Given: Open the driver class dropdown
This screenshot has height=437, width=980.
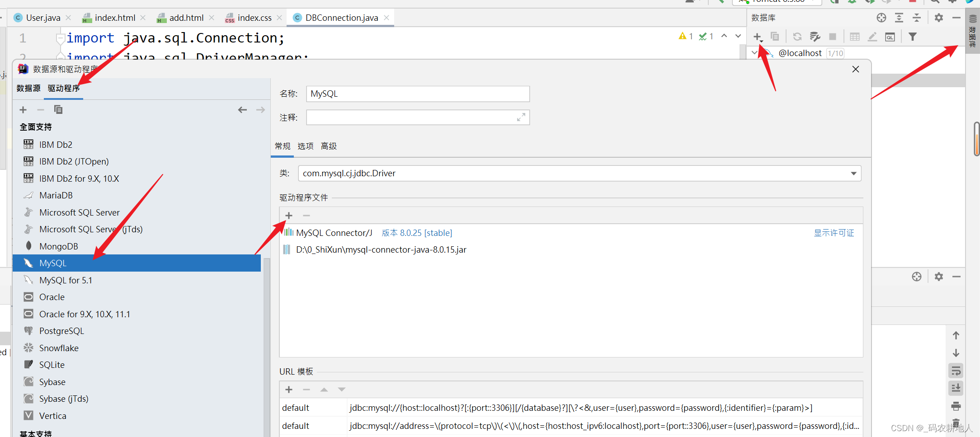Looking at the screenshot, I should point(853,174).
